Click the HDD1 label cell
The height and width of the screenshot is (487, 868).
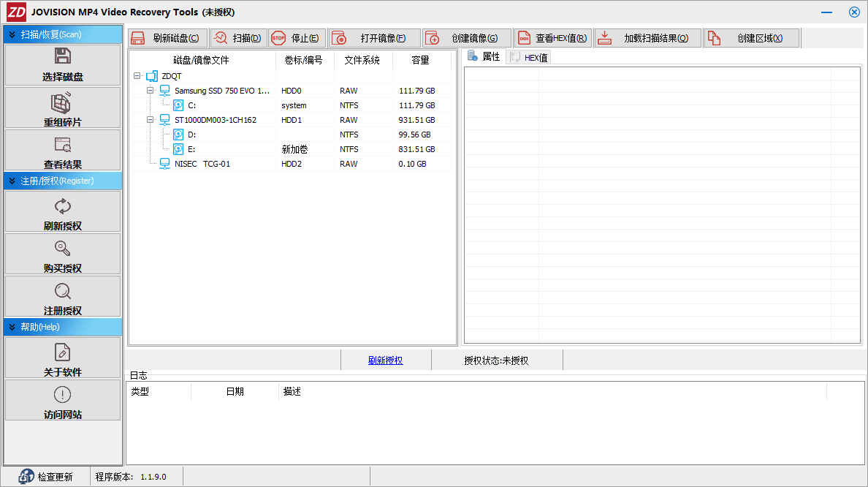point(292,120)
